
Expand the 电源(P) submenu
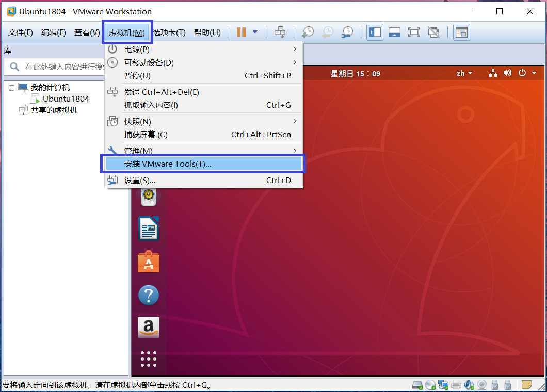(204, 49)
